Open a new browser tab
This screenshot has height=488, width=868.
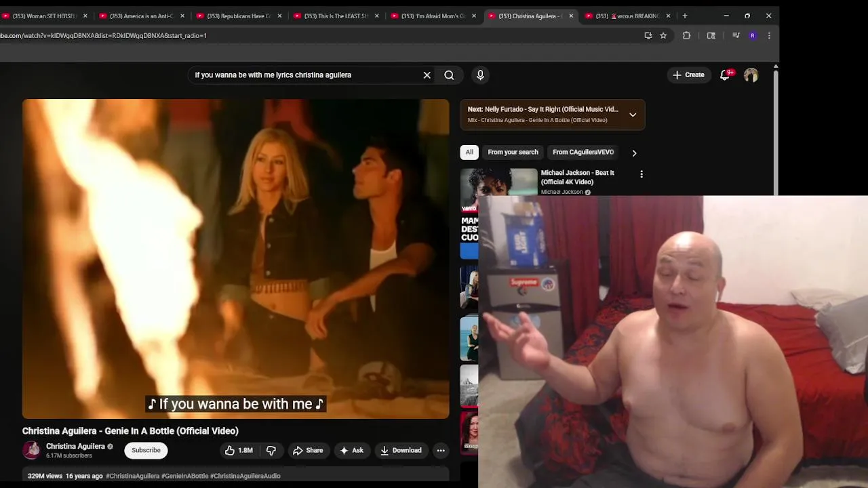(685, 16)
